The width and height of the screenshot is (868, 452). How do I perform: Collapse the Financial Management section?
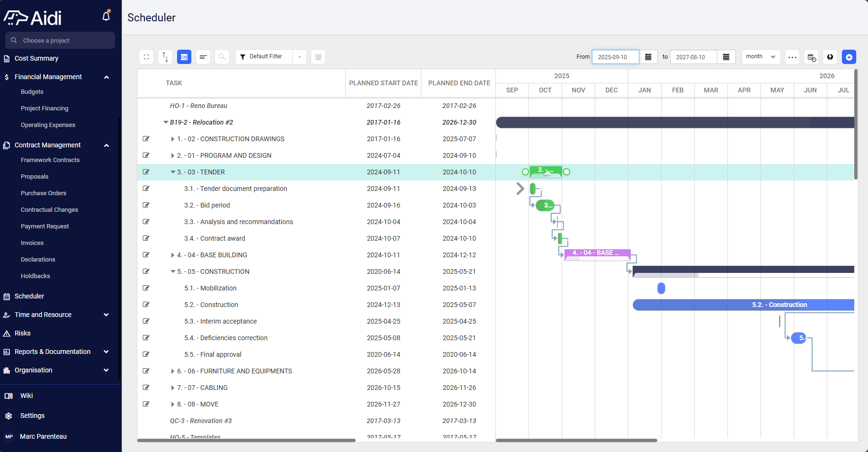pos(107,77)
